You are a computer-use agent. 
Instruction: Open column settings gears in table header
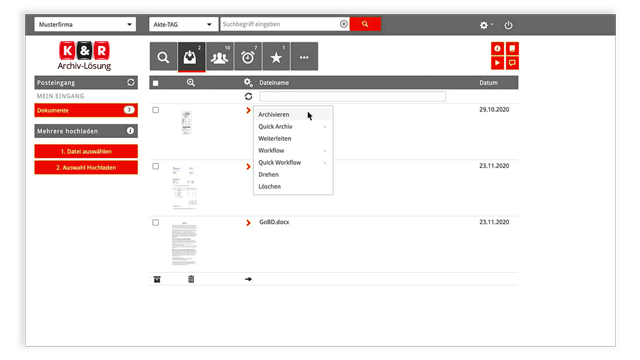click(248, 82)
